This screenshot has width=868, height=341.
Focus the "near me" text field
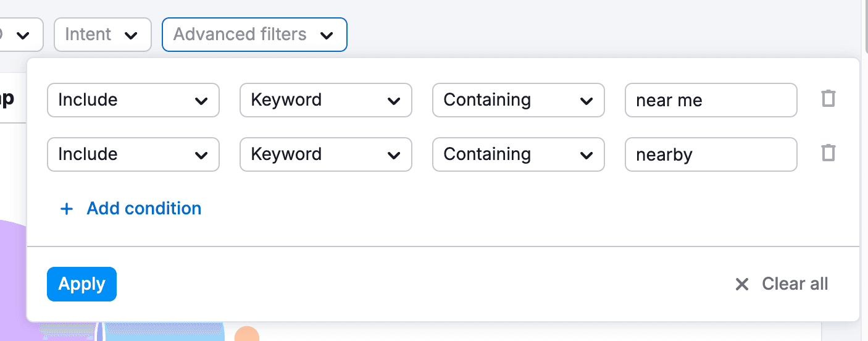pyautogui.click(x=711, y=100)
